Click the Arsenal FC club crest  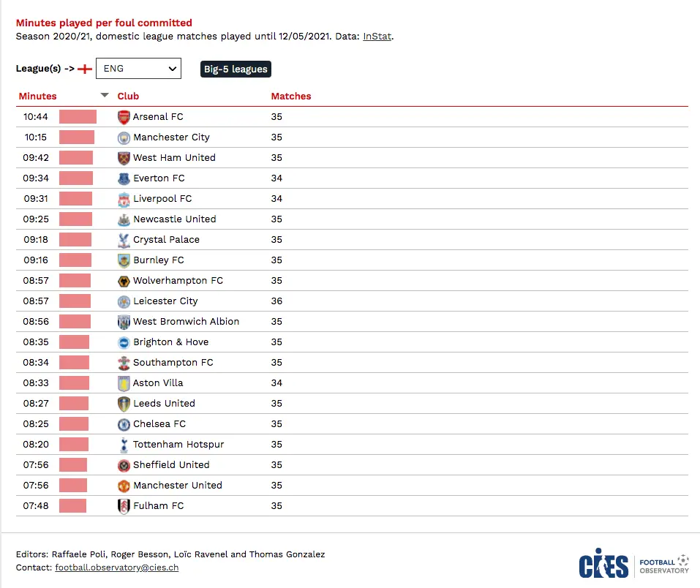click(124, 117)
